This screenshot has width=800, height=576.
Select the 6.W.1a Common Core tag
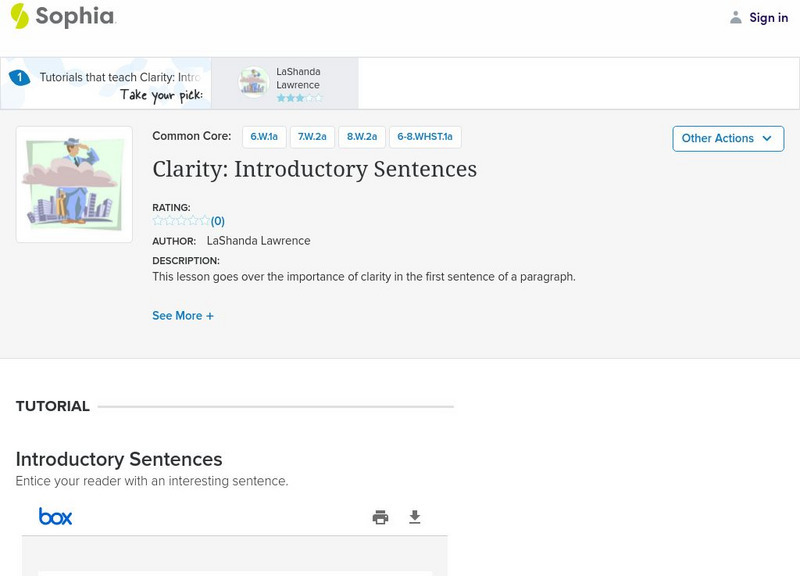[x=264, y=137]
